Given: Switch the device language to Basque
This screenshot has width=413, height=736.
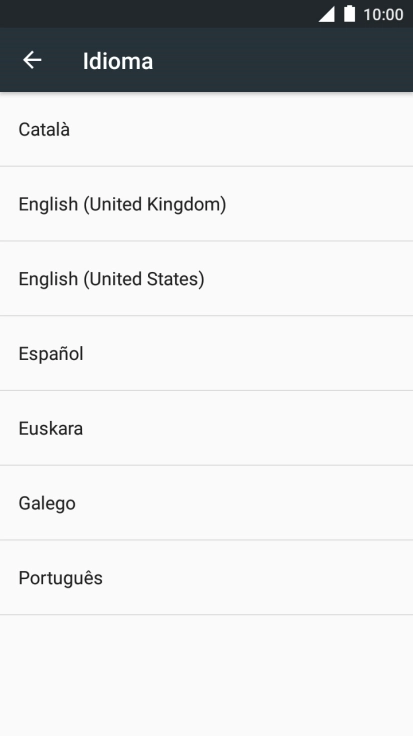Looking at the screenshot, I should point(206,428).
